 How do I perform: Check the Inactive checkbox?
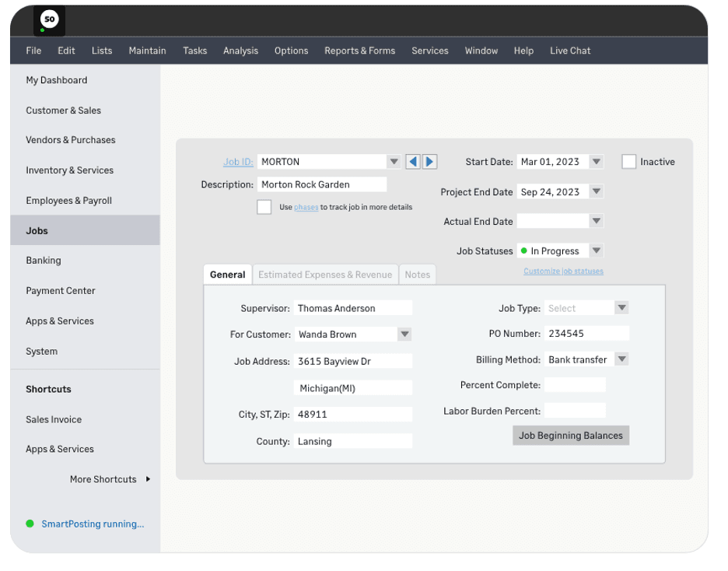click(628, 162)
